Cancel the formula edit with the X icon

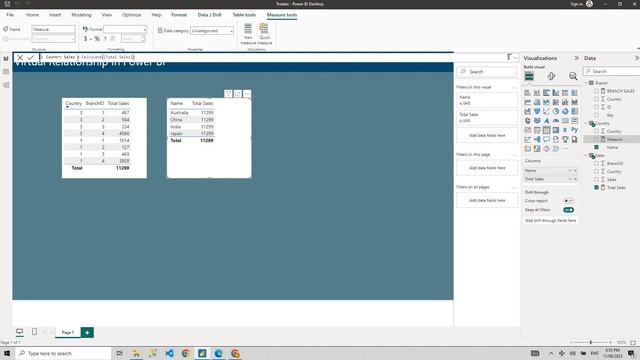20,58
